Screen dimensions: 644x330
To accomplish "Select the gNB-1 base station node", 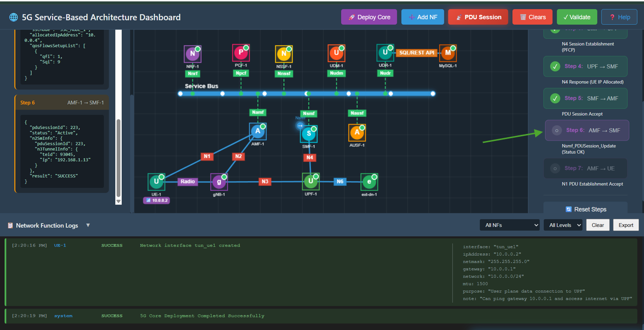I will (x=219, y=182).
